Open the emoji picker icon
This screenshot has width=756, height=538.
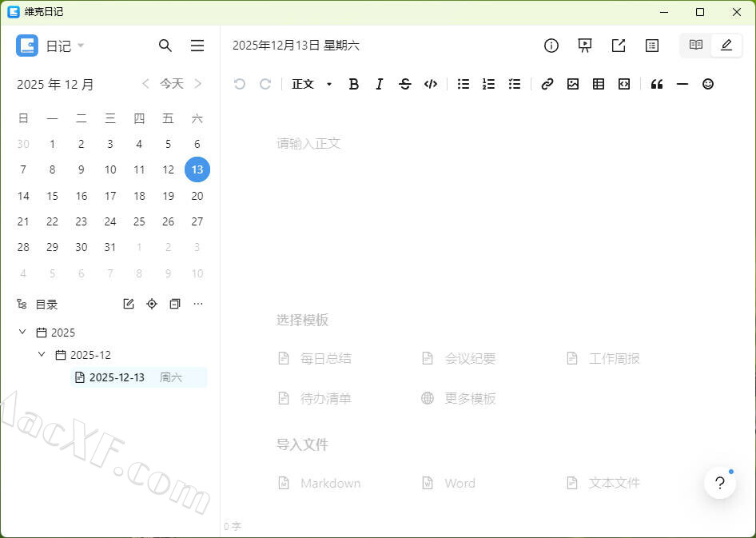(708, 84)
